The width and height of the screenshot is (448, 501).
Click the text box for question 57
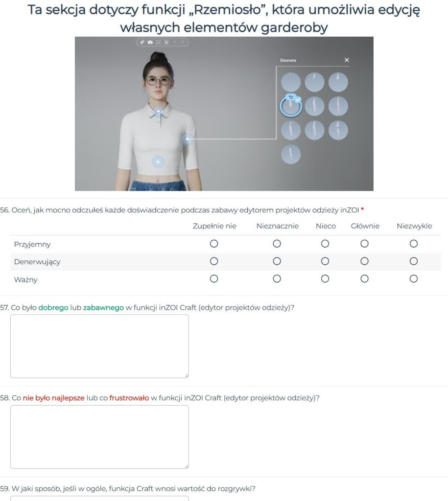pos(99,346)
